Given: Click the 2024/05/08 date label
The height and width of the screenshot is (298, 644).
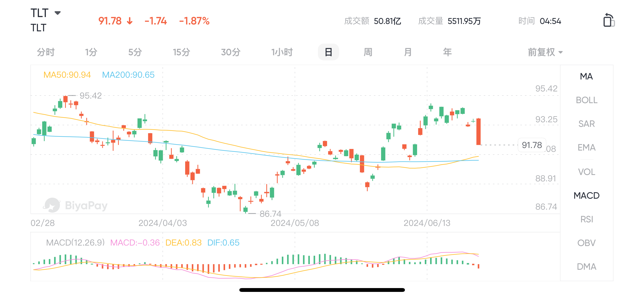Looking at the screenshot, I should (x=295, y=223).
